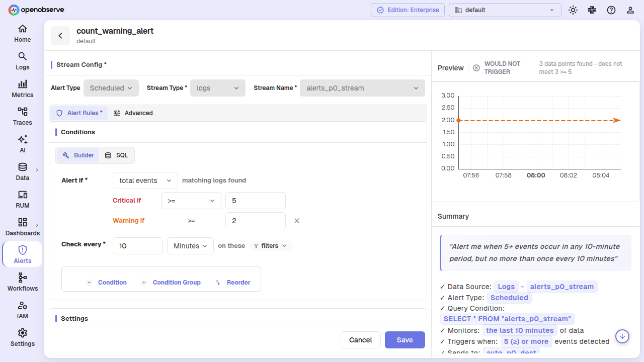This screenshot has width=644, height=362.
Task: Switch to Builder mode
Action: point(78,155)
